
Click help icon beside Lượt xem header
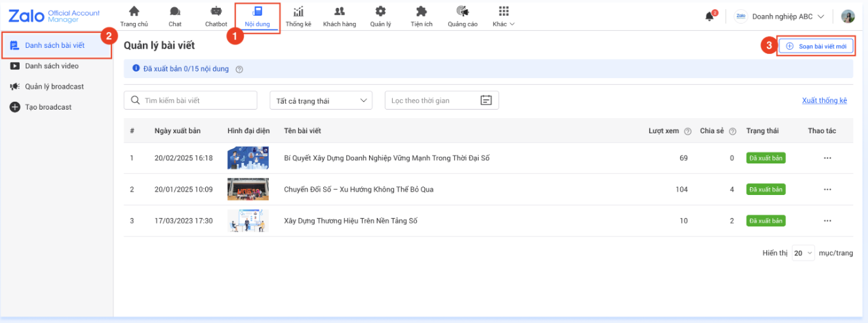[688, 131]
